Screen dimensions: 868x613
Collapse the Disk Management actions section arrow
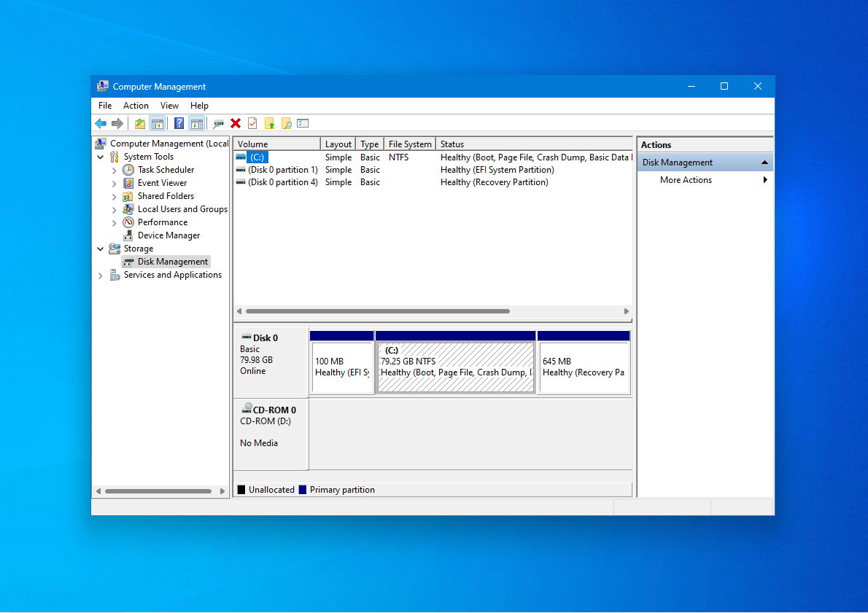tap(764, 163)
